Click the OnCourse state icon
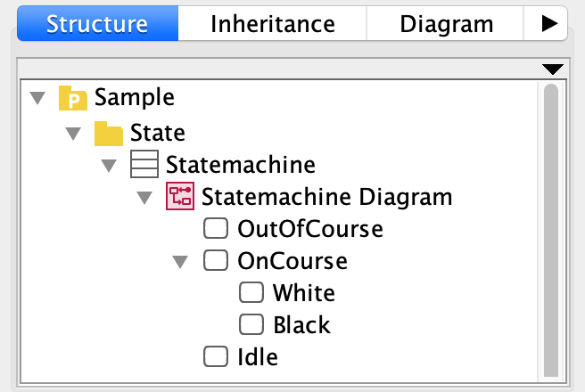The height and width of the screenshot is (392, 585). pos(215,261)
